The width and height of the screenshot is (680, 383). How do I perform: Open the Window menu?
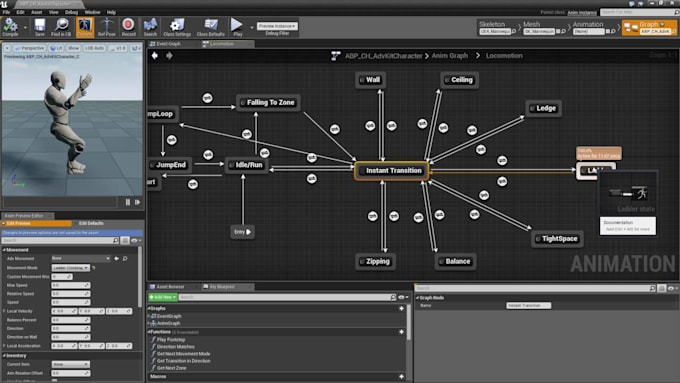tap(92, 12)
